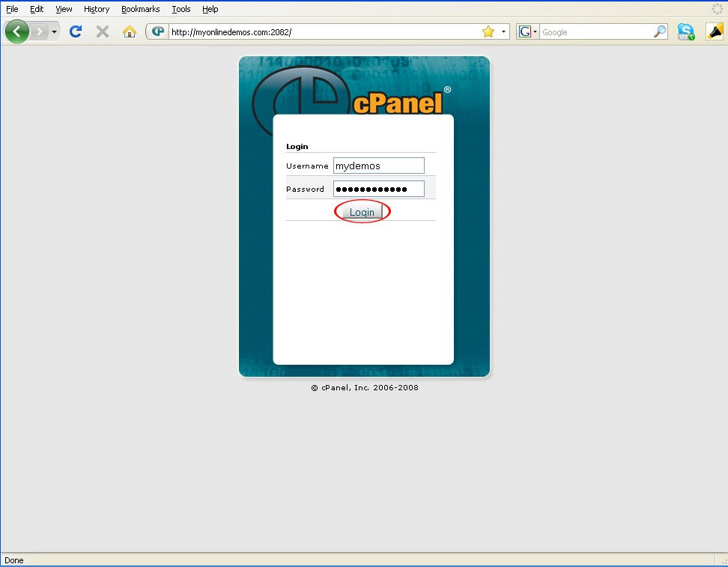
Task: Click the 'Password' label
Action: pos(305,189)
